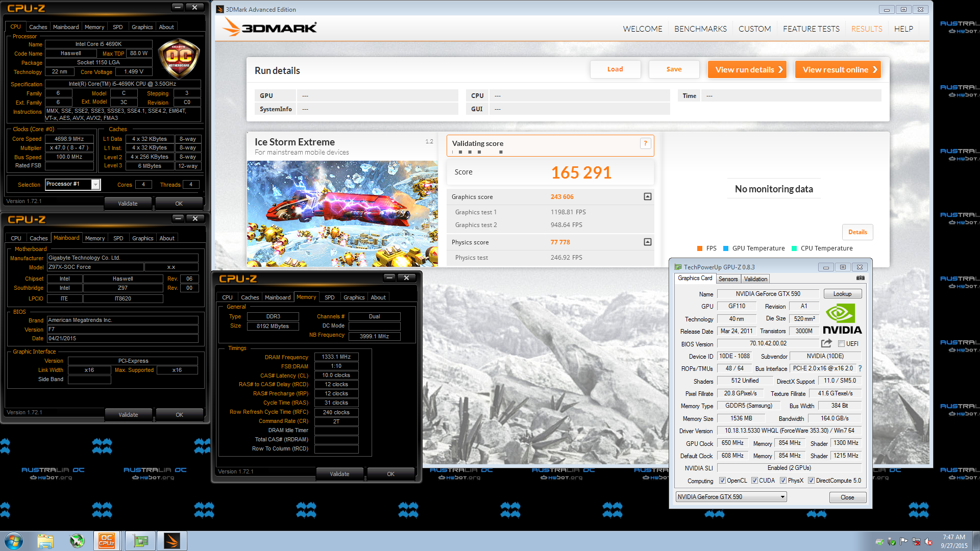This screenshot has width=980, height=551.
Task: Open the Processor #1 selection dropdown
Action: click(73, 185)
